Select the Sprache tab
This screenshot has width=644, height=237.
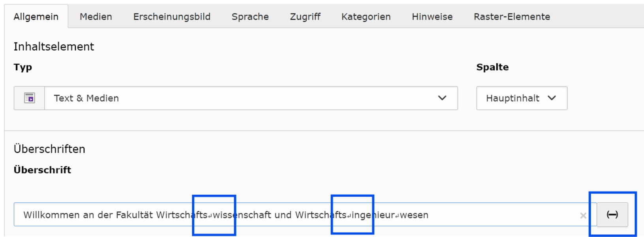coord(250,17)
